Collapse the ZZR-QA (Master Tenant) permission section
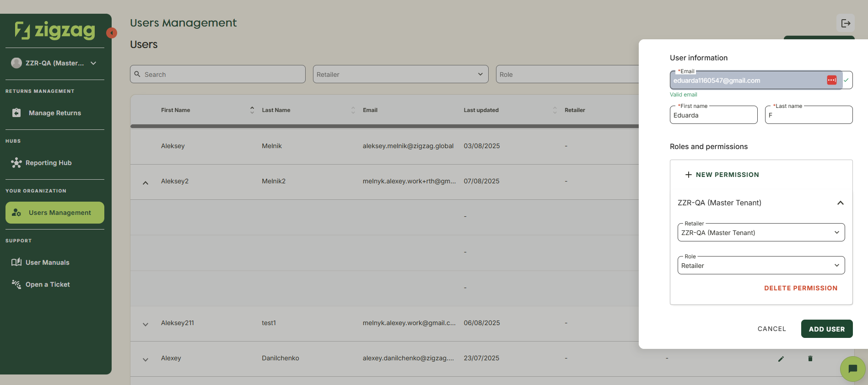Screen dimensions: 868x385 point(840,203)
